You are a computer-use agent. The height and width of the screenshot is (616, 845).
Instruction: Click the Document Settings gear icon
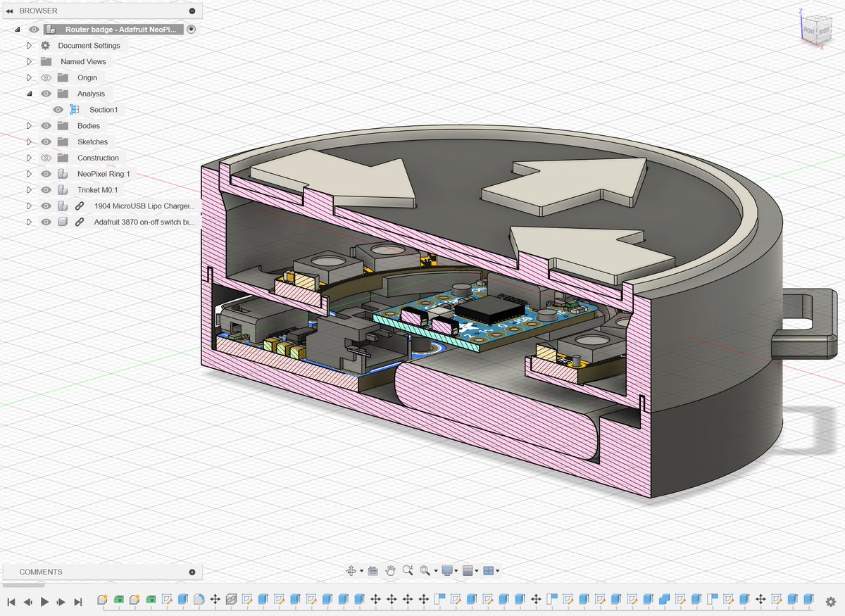point(46,45)
